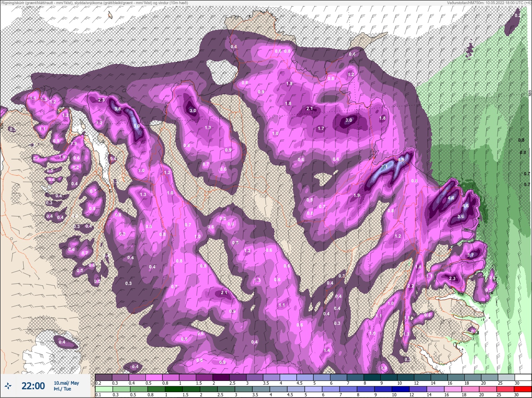Select the 0.5 pink swatch in upper legend row
The width and height of the screenshot is (532, 398).
(154, 377)
